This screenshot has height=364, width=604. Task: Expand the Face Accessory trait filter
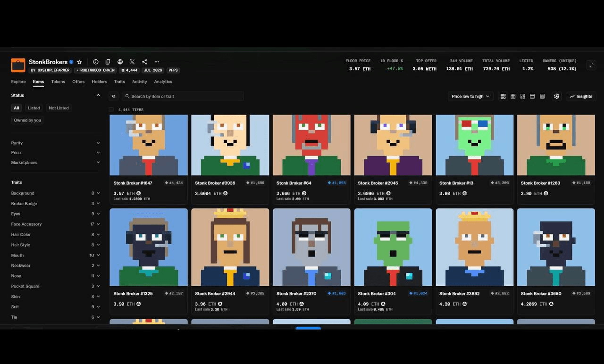(x=56, y=224)
